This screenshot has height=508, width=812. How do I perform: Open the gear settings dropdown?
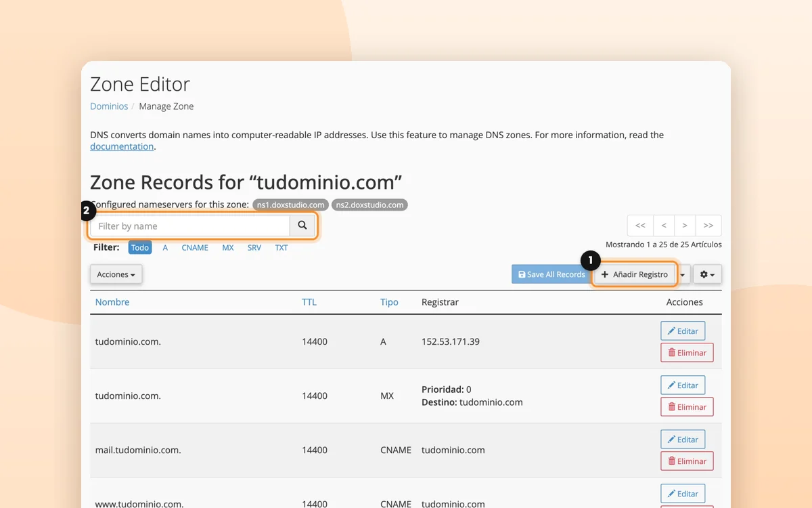pos(707,274)
